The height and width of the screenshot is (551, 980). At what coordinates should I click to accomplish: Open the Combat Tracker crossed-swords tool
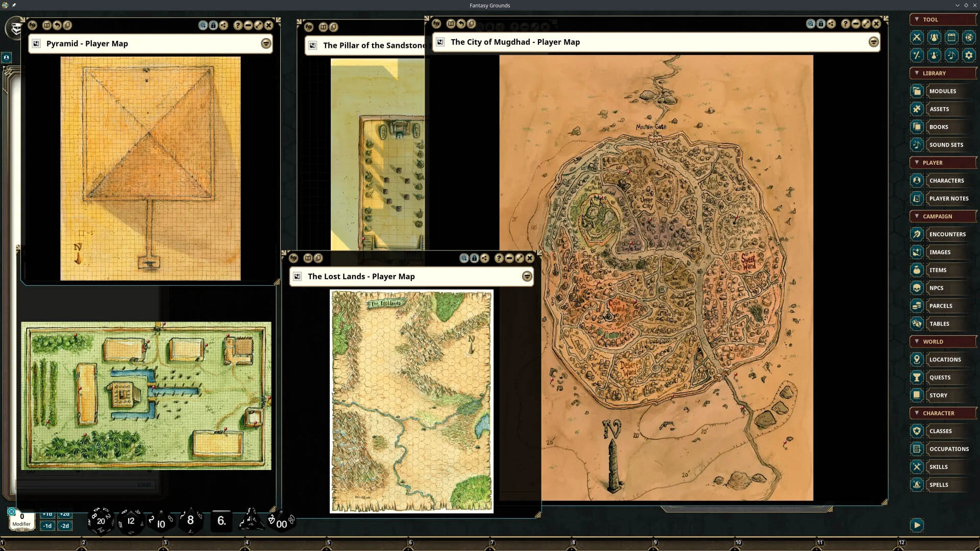pos(917,37)
